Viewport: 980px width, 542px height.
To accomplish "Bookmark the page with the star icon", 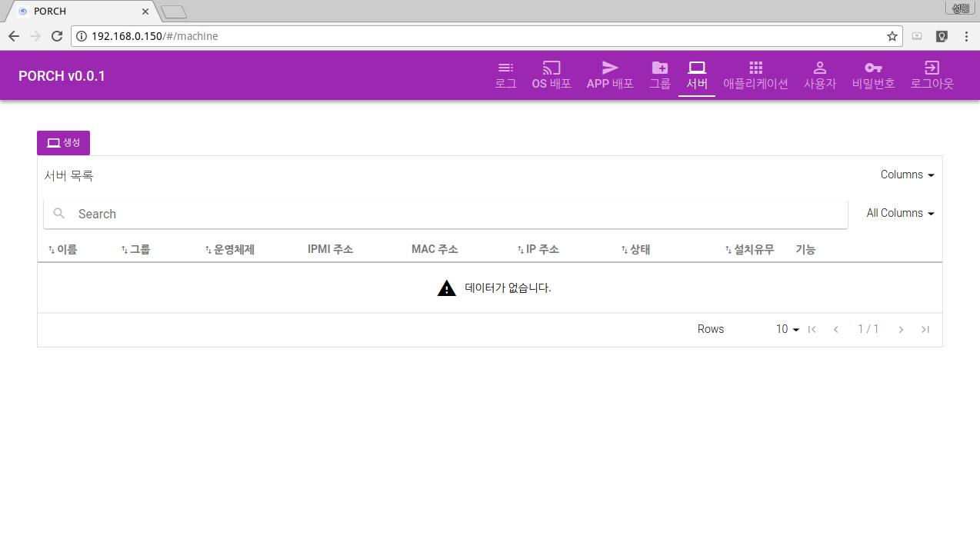I will (x=892, y=36).
